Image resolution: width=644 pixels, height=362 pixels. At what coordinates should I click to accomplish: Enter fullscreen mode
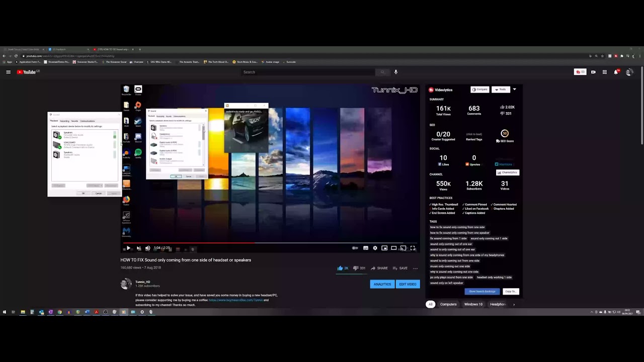coord(413,248)
